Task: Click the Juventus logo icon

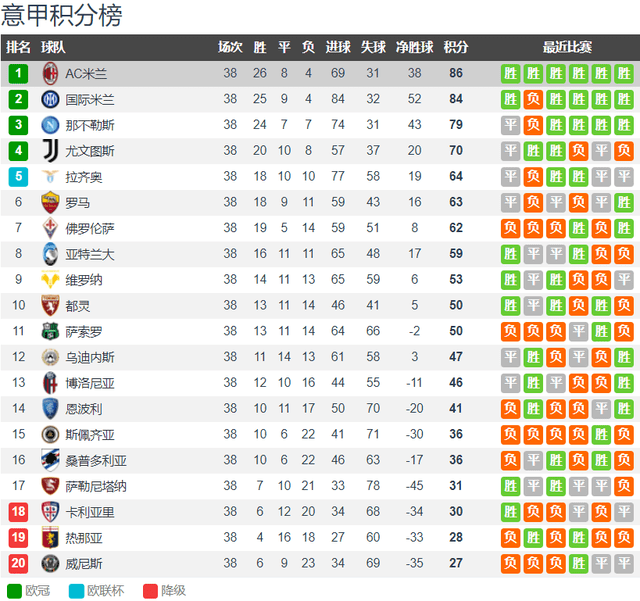Action: pos(51,151)
